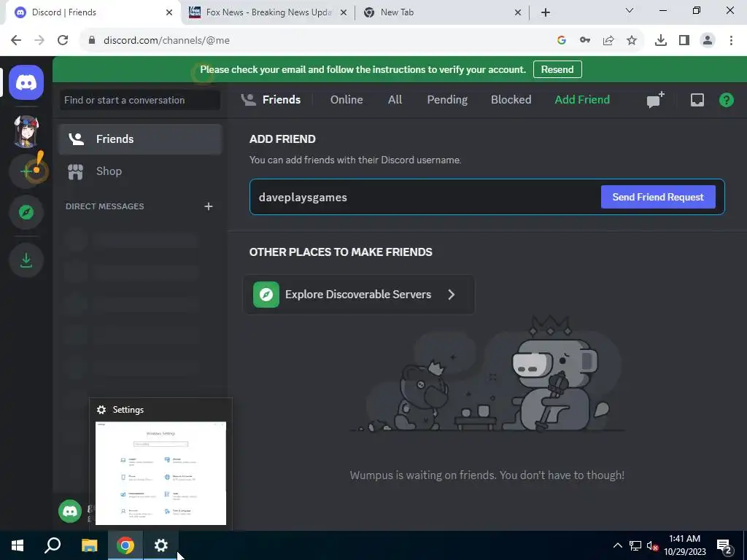Share this page icon

[x=608, y=41]
